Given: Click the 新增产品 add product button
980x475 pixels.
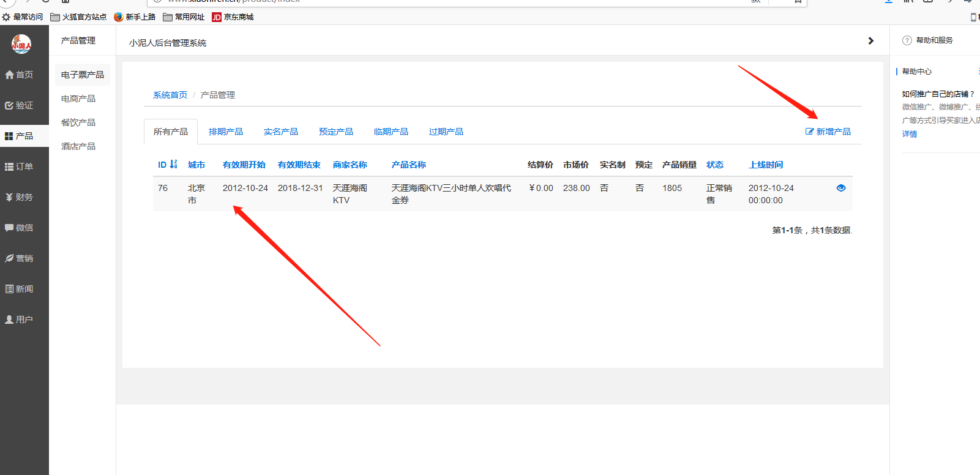Looking at the screenshot, I should point(828,132).
